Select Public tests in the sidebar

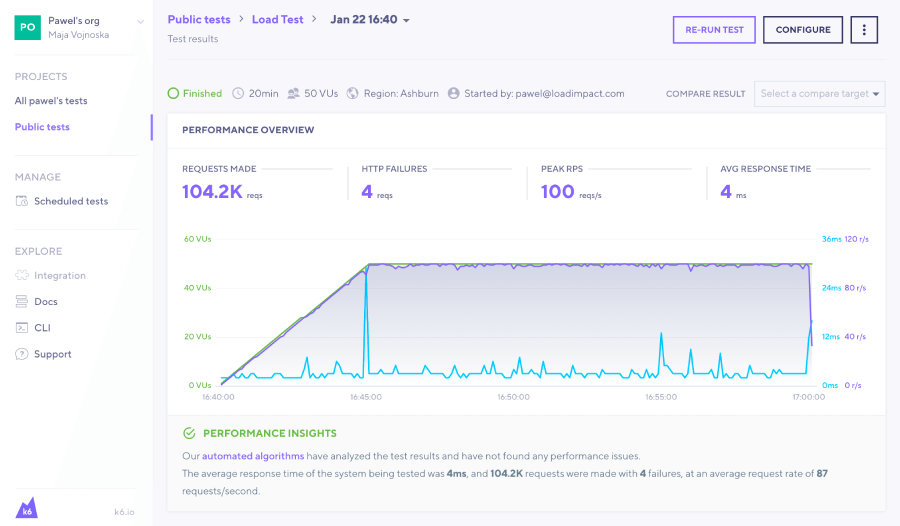42,127
